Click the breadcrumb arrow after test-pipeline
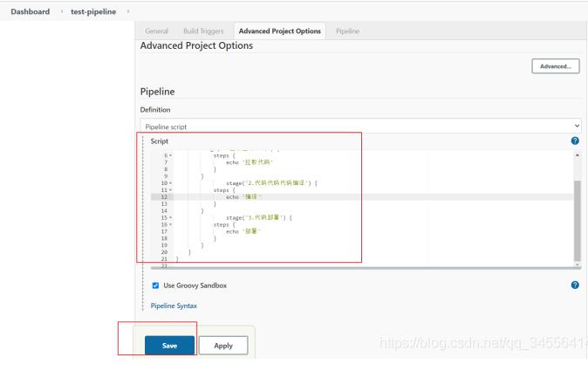Viewport: 588px width, 371px height. (x=128, y=11)
